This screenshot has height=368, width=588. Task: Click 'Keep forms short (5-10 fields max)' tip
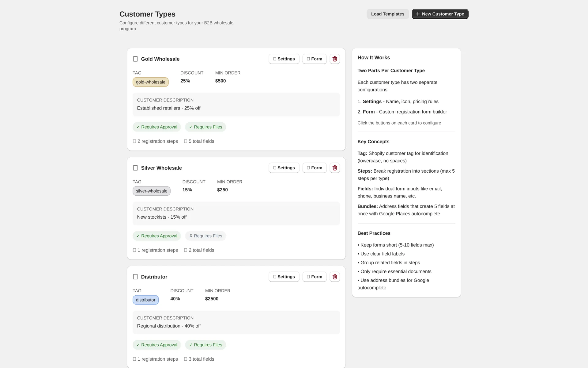(x=396, y=245)
